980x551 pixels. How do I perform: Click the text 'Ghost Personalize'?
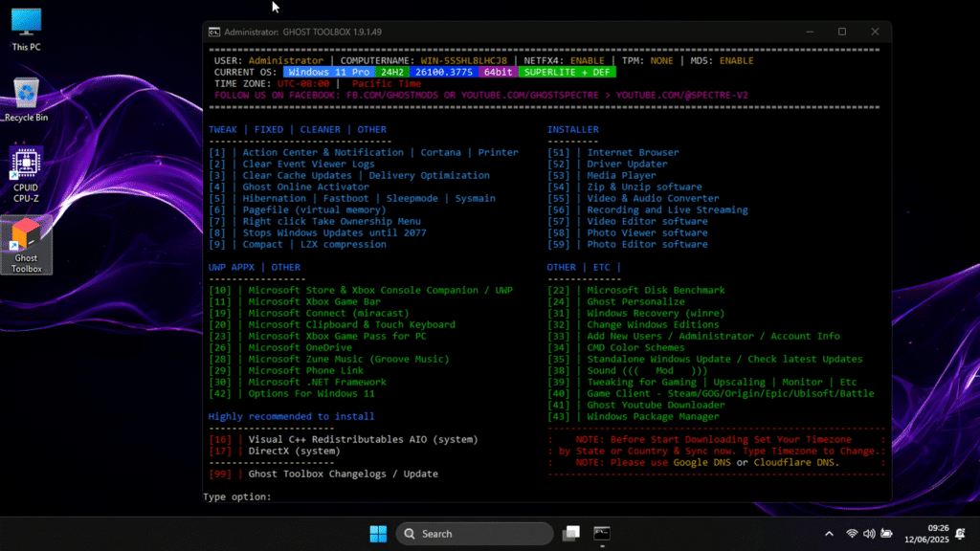(x=635, y=301)
